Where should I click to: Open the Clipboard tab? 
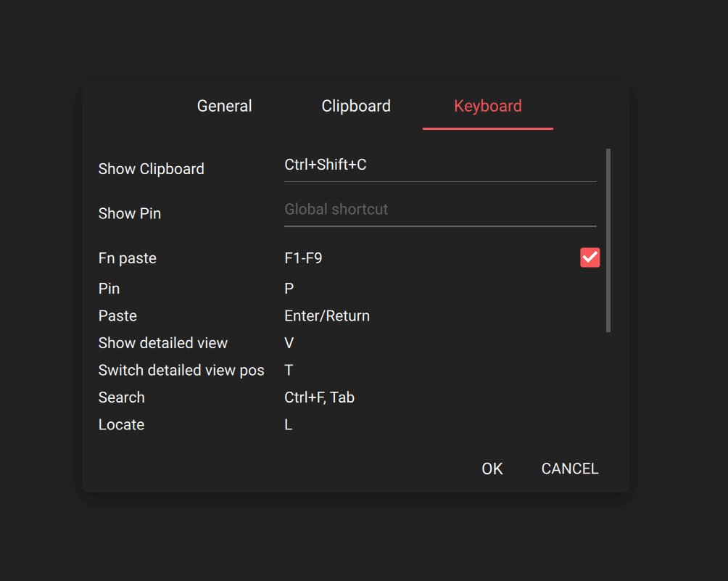click(355, 106)
